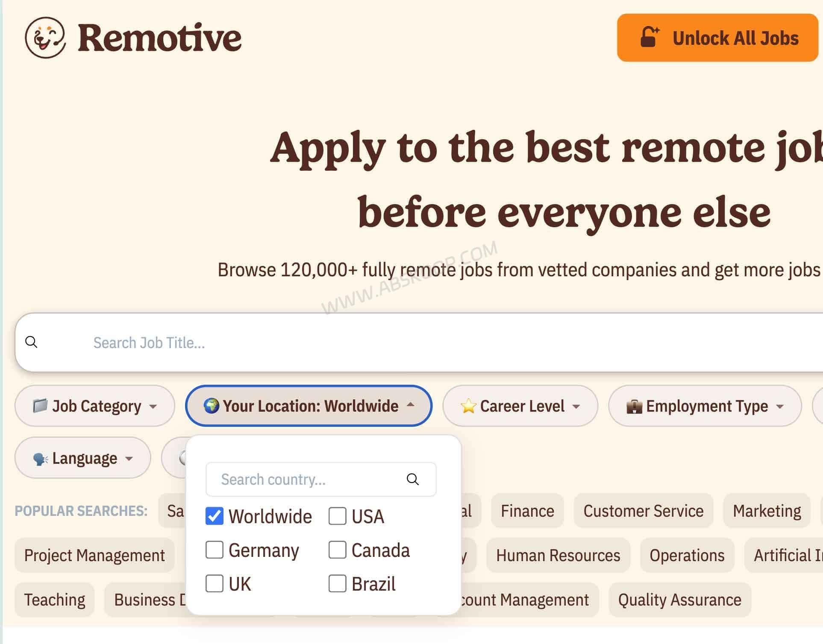Click the Quality Assurance tag
This screenshot has width=823, height=644.
click(x=680, y=600)
